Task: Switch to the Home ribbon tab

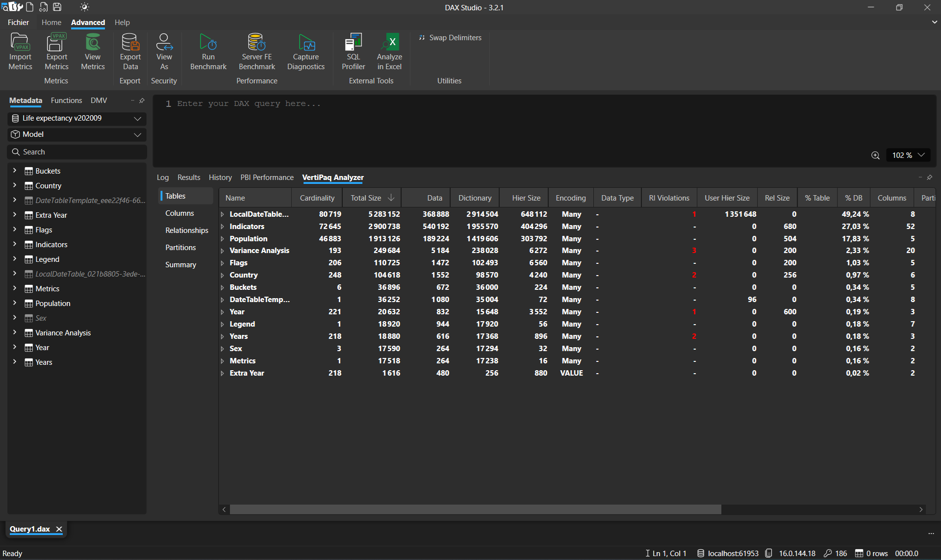Action: [x=51, y=23]
